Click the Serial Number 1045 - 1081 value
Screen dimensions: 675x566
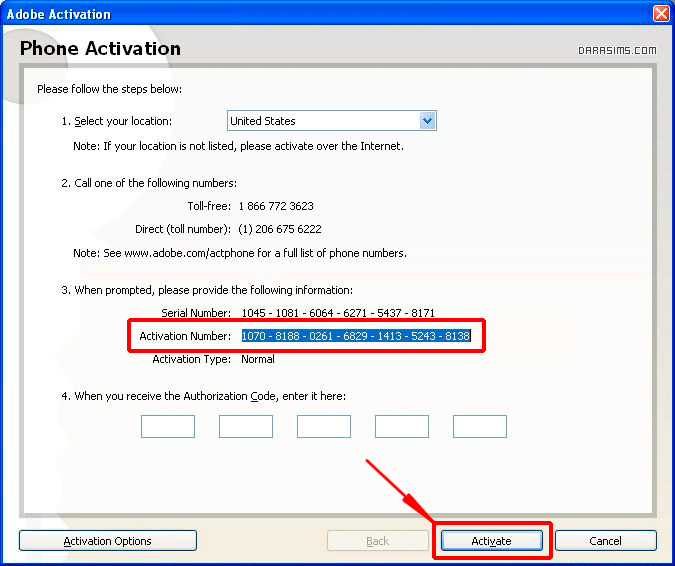click(338, 313)
